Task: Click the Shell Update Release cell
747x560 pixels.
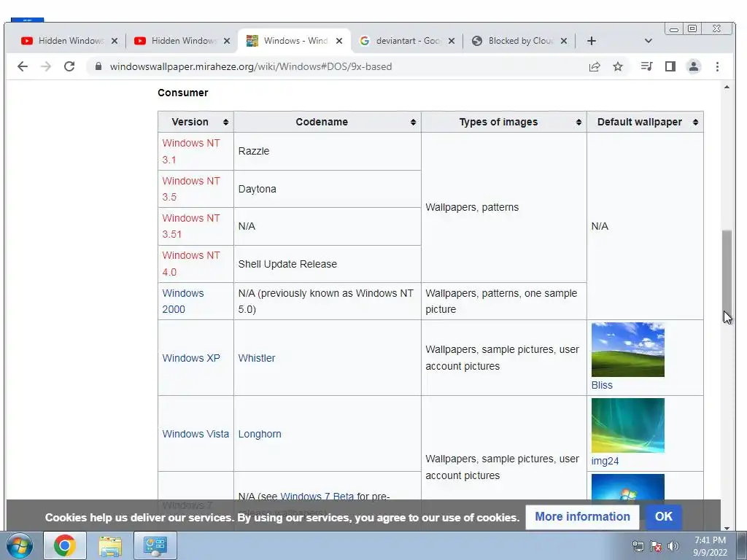Action: click(x=328, y=264)
